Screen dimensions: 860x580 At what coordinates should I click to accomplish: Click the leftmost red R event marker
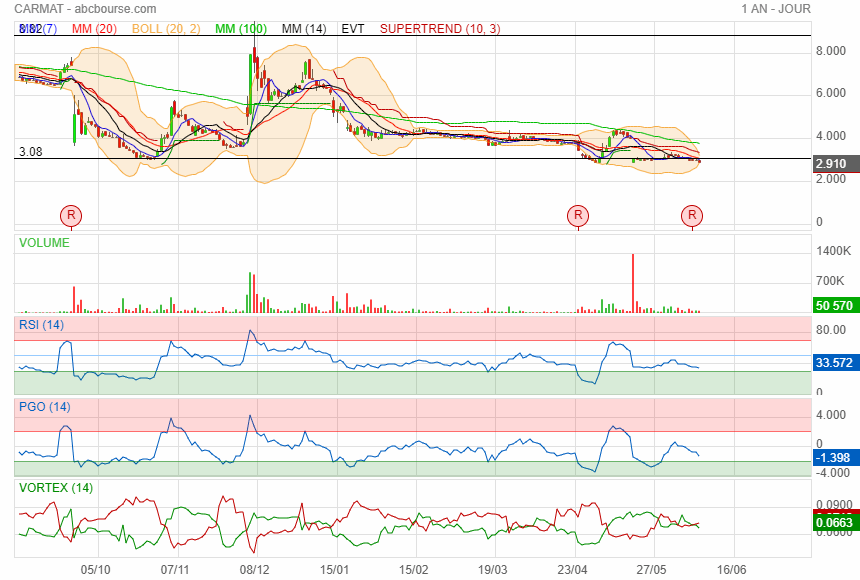click(70, 215)
